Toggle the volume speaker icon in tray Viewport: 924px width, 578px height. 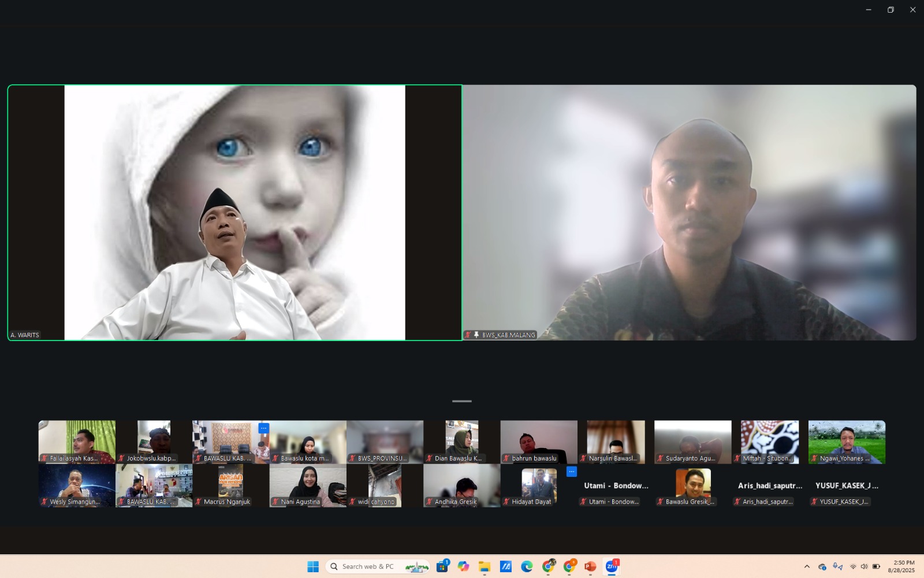(864, 566)
